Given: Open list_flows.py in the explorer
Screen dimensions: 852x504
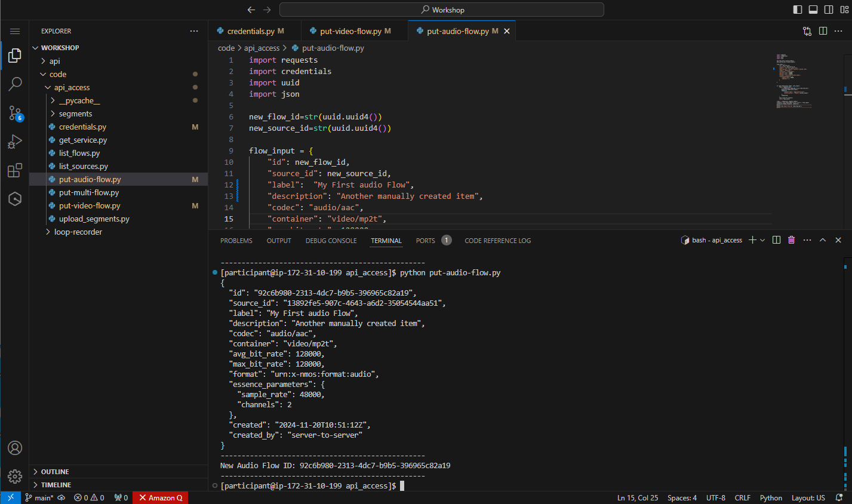Looking at the screenshot, I should click(119, 153).
